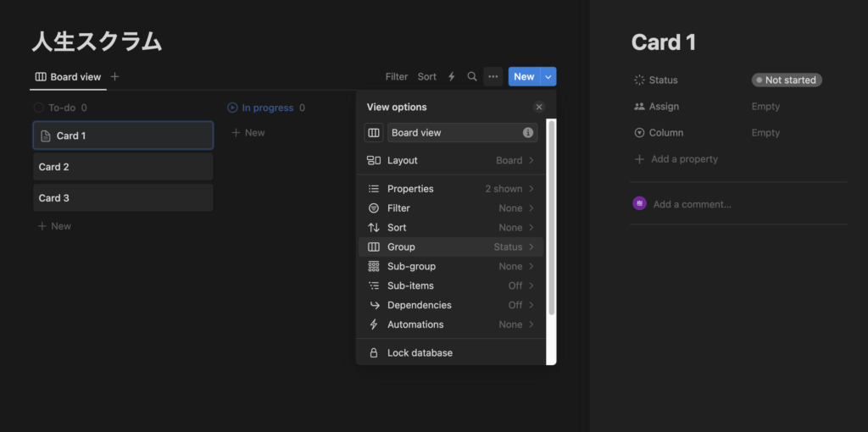The width and height of the screenshot is (868, 432).
Task: Open Group settings showing Status
Action: (x=451, y=247)
